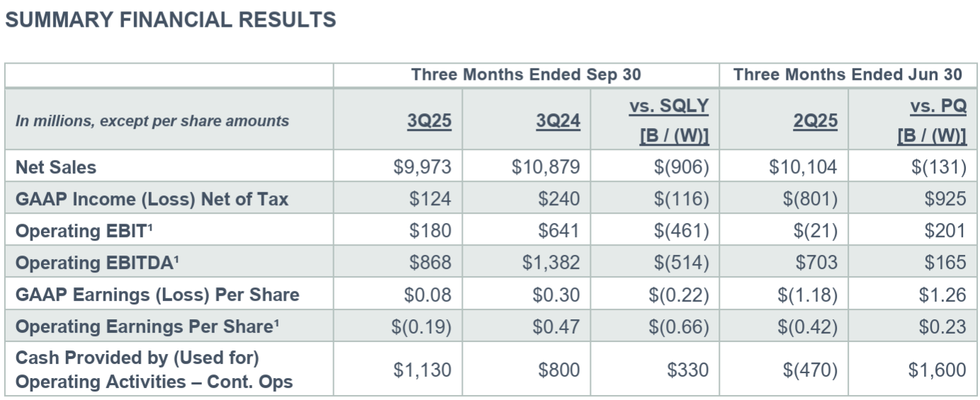Select the $1,382 Operating EBITDA value

551,263
